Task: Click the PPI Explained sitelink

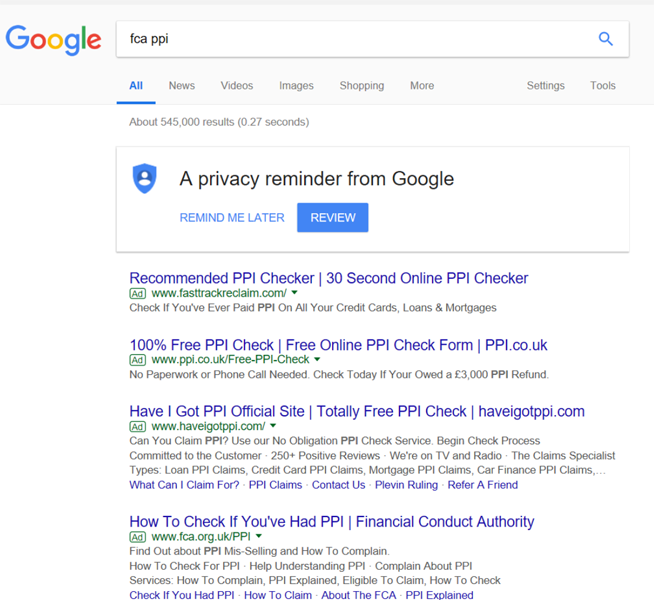Action: click(439, 595)
